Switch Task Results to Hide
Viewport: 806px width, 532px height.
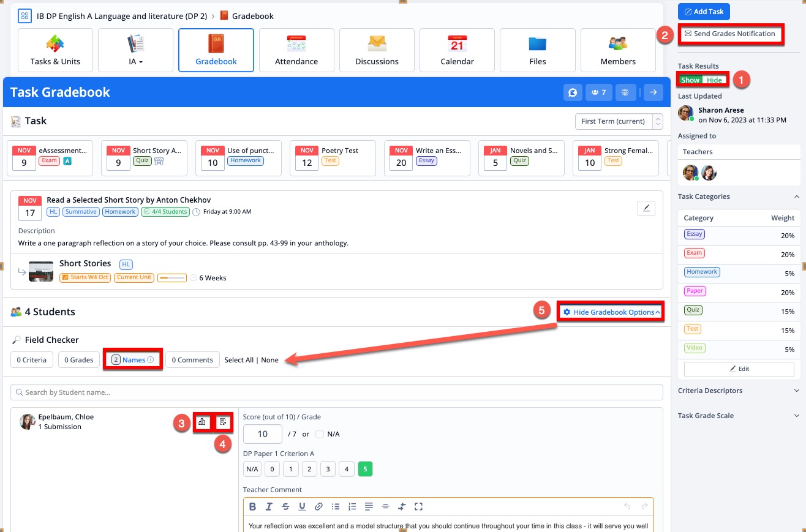714,80
